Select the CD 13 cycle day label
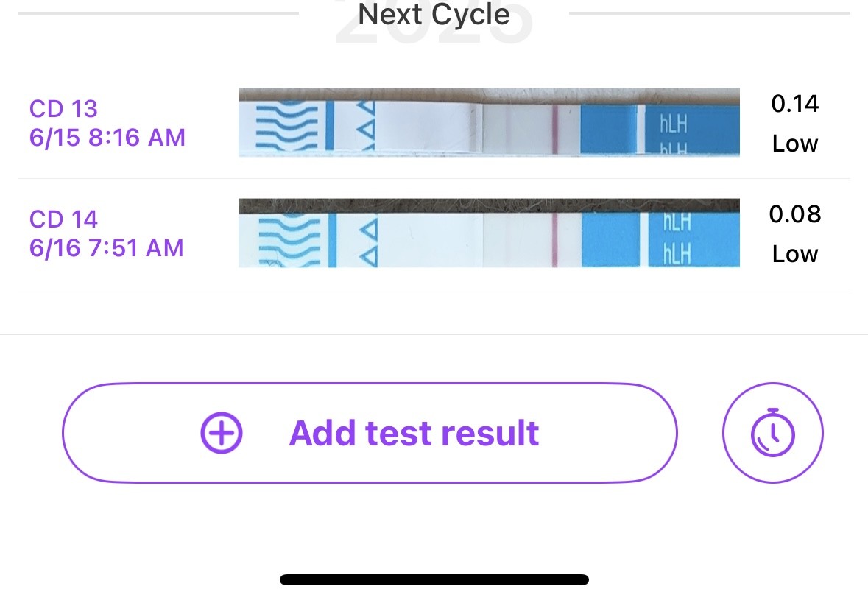 click(x=63, y=109)
